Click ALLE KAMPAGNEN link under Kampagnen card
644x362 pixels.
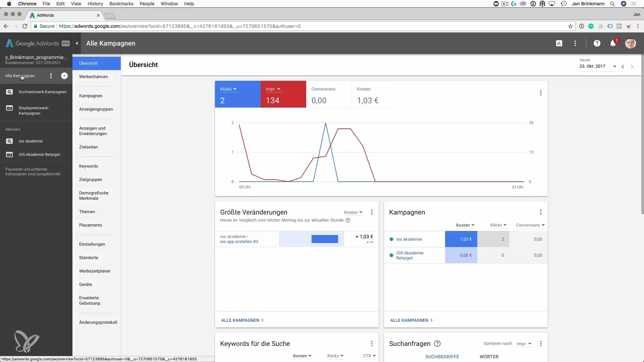(x=412, y=320)
